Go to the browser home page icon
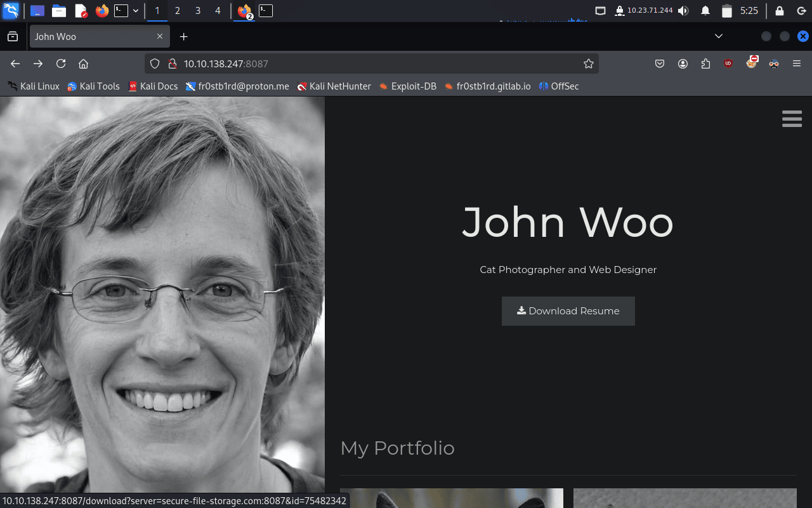The width and height of the screenshot is (812, 508). (x=83, y=63)
